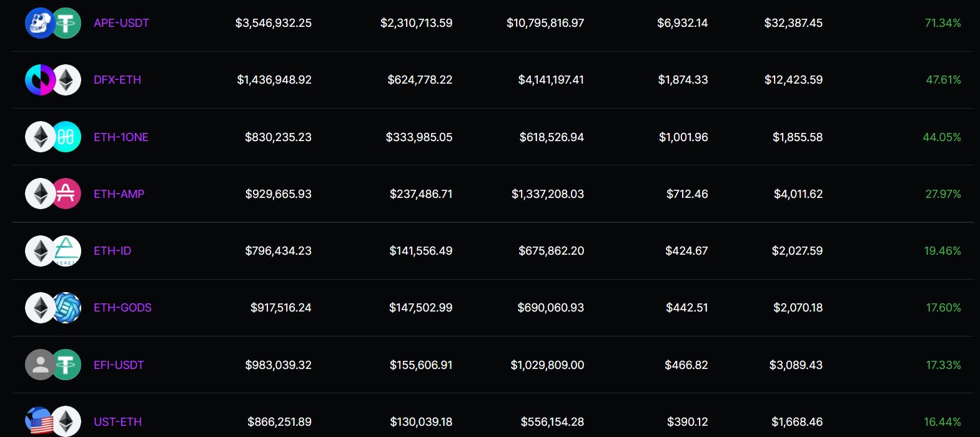Open the ETH-GODS pair link
Screen dimensions: 980x437
(122, 308)
